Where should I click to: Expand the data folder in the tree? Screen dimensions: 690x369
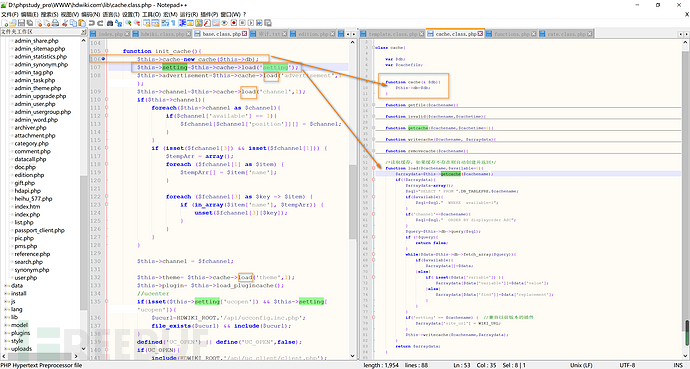click(x=6, y=286)
